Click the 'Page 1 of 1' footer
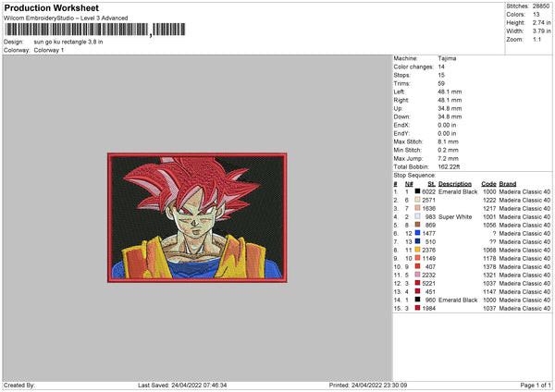This screenshot has width=555, height=392. (536, 385)
